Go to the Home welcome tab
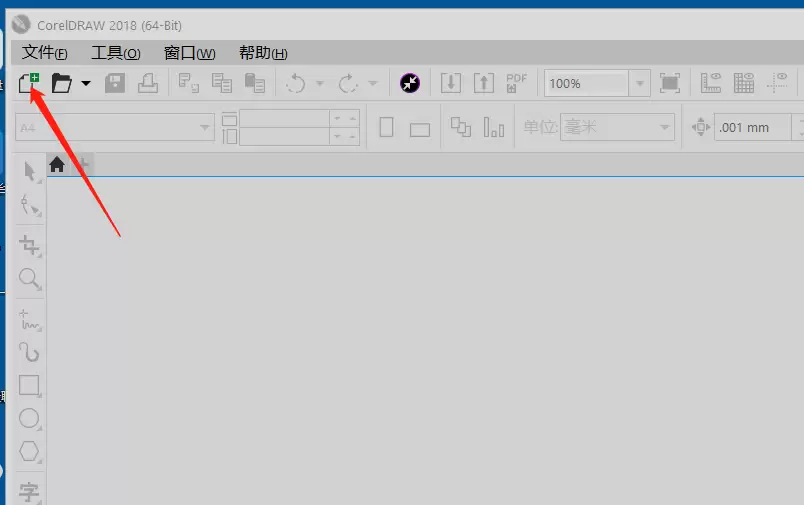The height and width of the screenshot is (505, 804). click(57, 165)
